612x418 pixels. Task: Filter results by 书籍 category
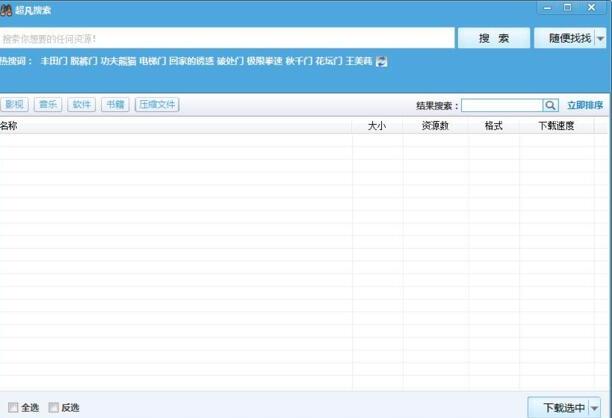coord(115,105)
